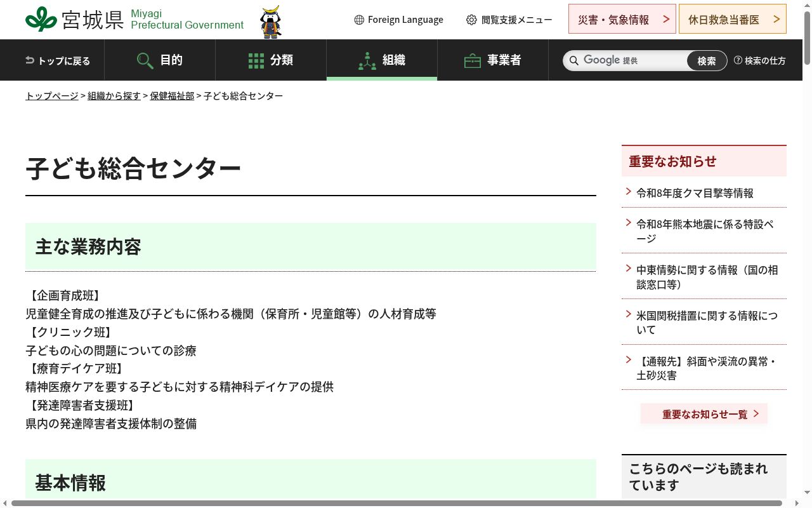Open 令和8年熊本地震に係る特設ページ notice
This screenshot has height=508, width=812.
coord(705,231)
